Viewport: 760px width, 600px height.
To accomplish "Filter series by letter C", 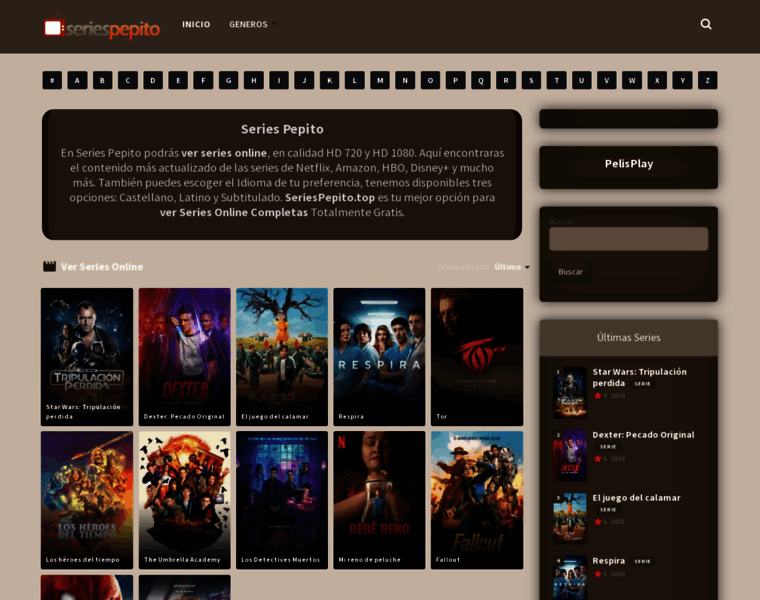I will point(127,80).
